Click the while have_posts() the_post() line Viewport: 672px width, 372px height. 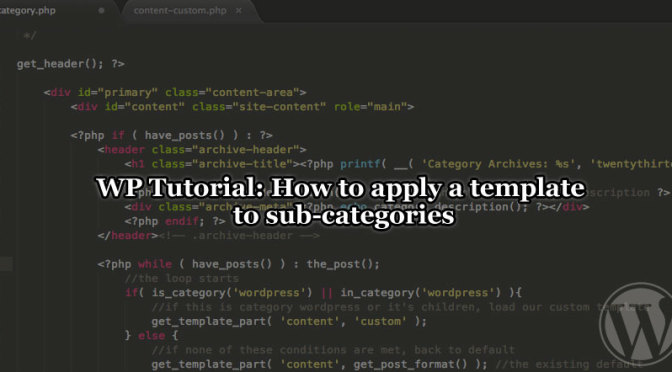point(238,264)
